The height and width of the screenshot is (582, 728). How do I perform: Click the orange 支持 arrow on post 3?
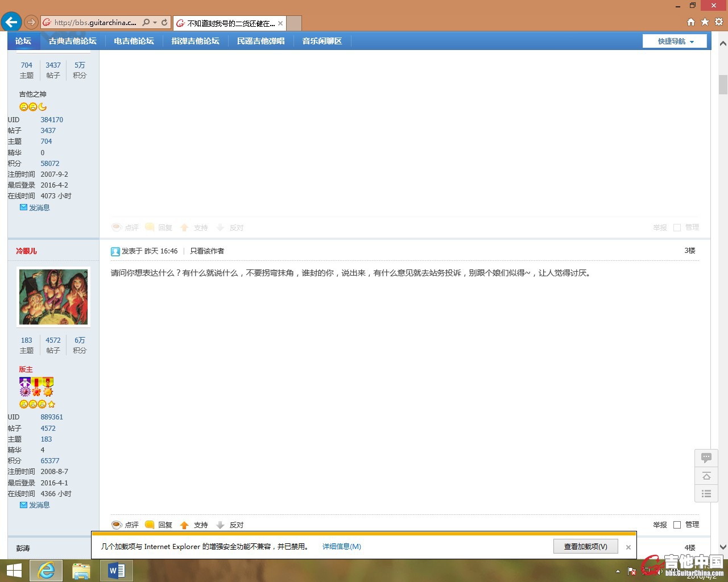coord(184,525)
